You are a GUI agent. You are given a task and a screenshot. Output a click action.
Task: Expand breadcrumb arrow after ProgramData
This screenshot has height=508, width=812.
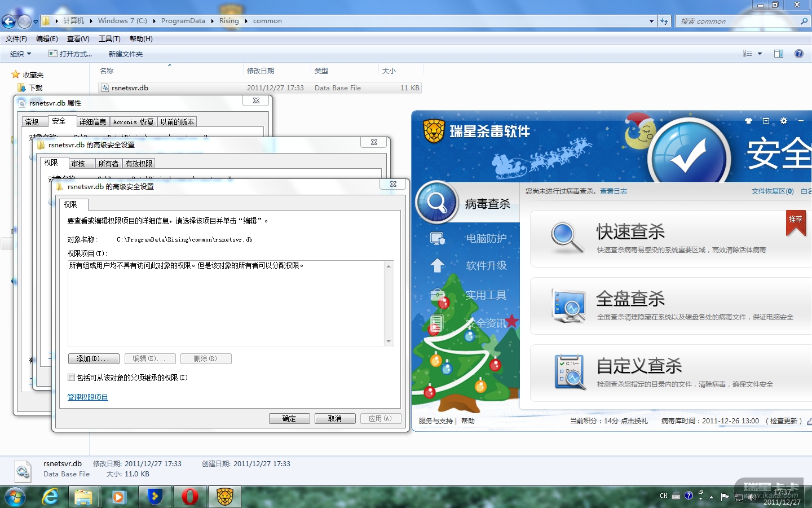(213, 21)
